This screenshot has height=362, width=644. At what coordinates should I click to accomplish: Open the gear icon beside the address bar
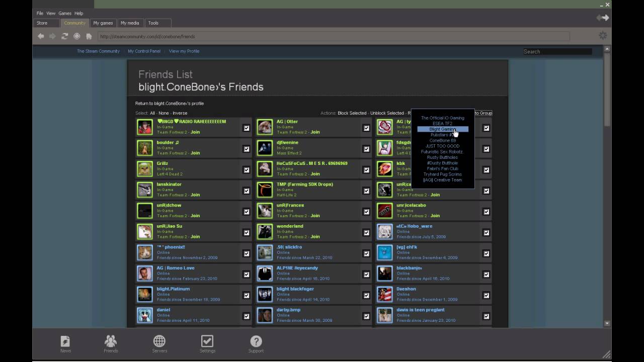603,35
